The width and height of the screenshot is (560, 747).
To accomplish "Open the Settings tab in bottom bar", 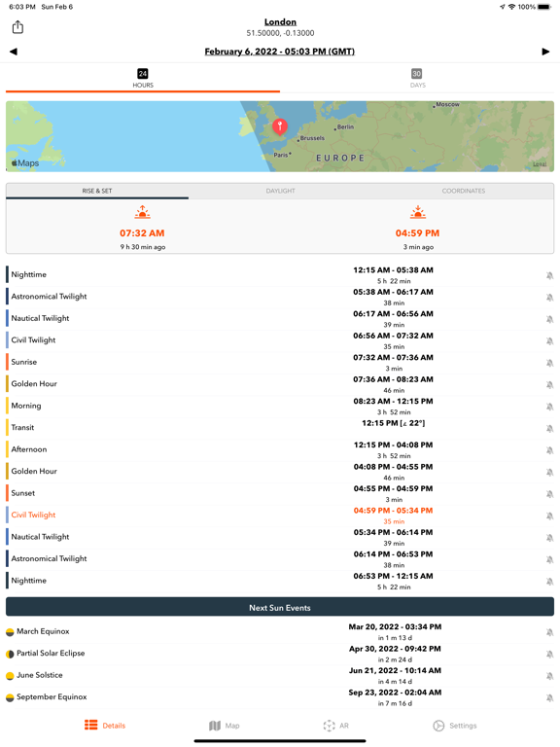I will point(455,725).
